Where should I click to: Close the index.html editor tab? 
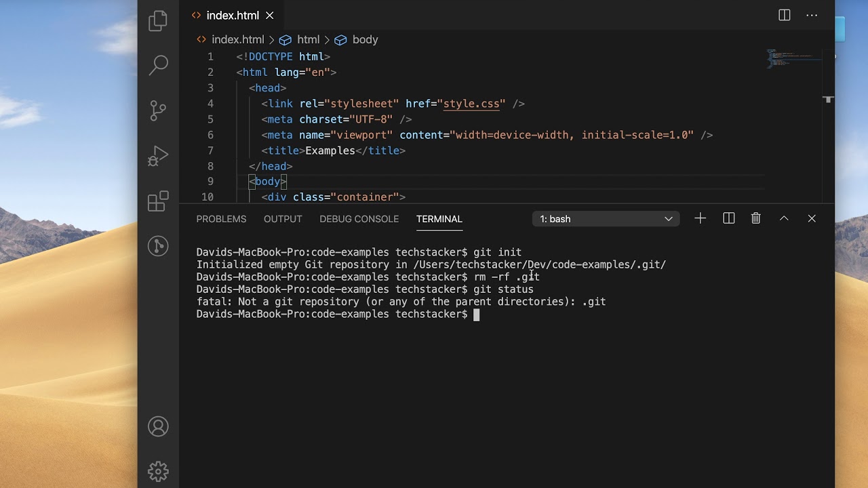tap(270, 15)
